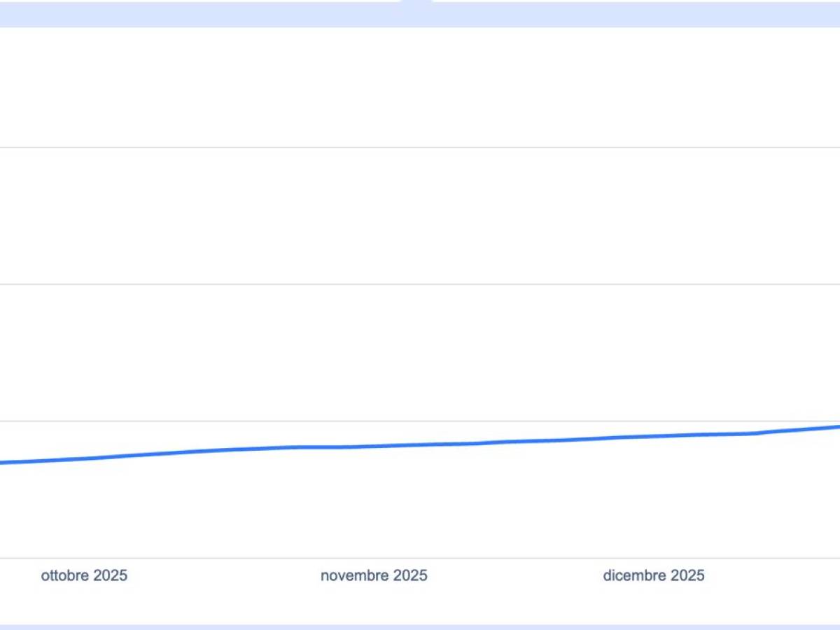Click the chart's bottom axis baseline
The width and height of the screenshot is (840, 630).
click(x=420, y=558)
